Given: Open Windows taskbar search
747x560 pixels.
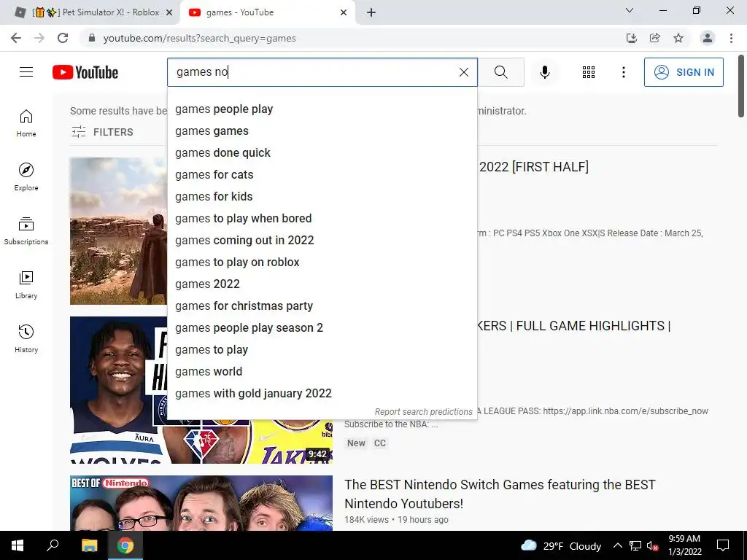Looking at the screenshot, I should click(x=53, y=545).
